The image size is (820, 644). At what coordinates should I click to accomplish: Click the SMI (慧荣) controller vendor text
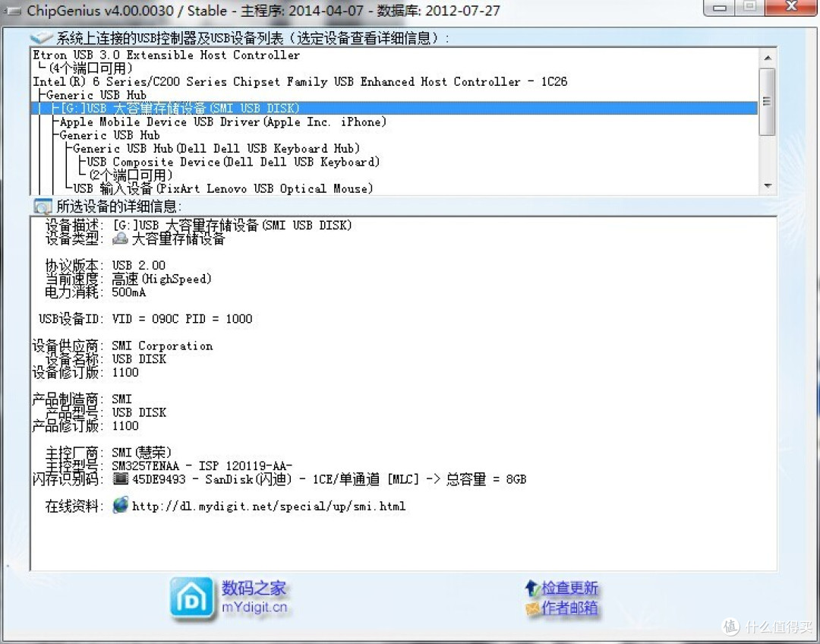(142, 452)
